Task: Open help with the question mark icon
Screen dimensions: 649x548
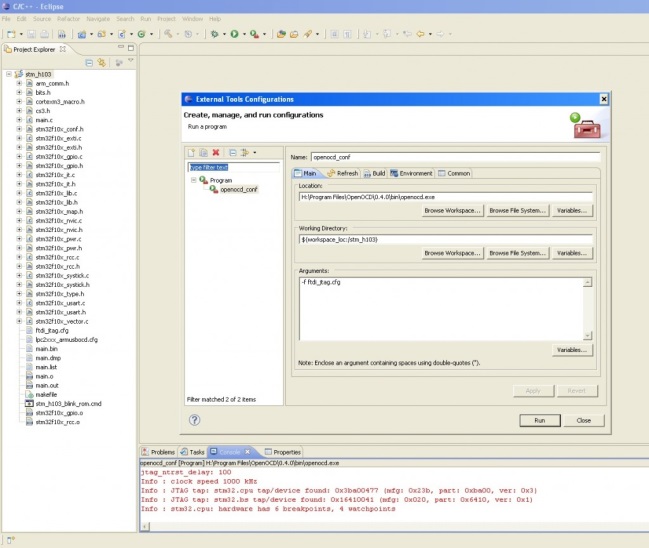Action: (x=195, y=421)
